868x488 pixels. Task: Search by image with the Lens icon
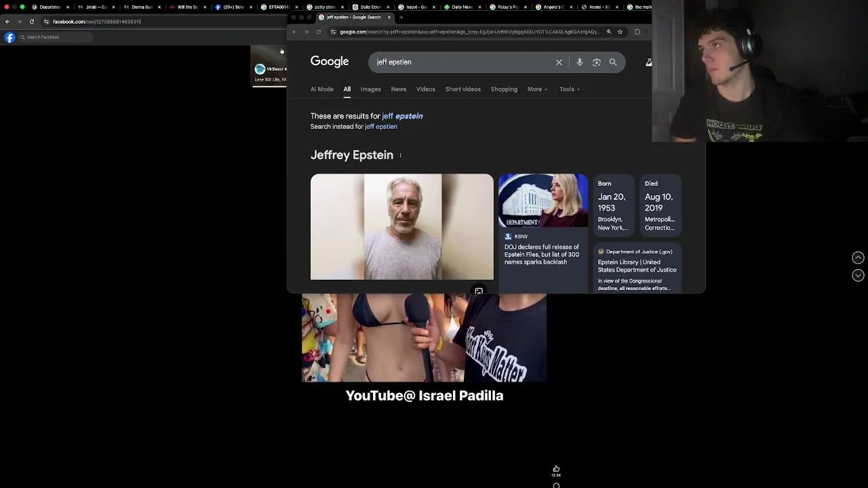[x=597, y=62]
